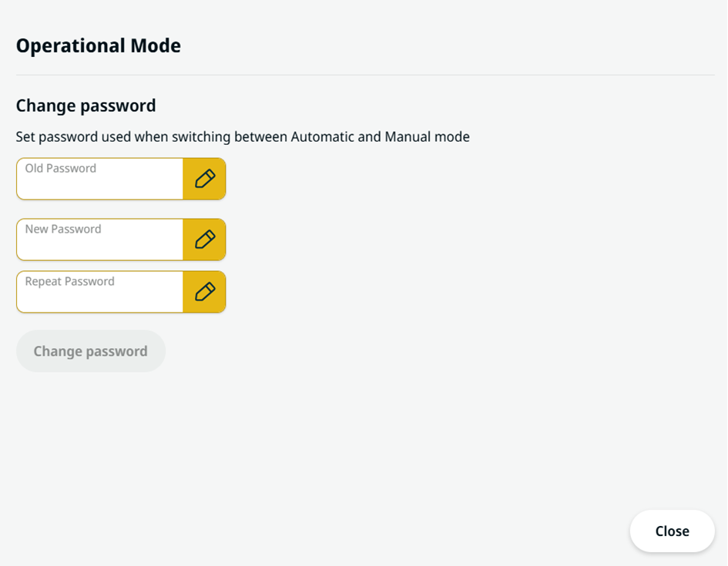728x566 pixels.
Task: Click the pencil icon beside Old Password
Action: [205, 179]
